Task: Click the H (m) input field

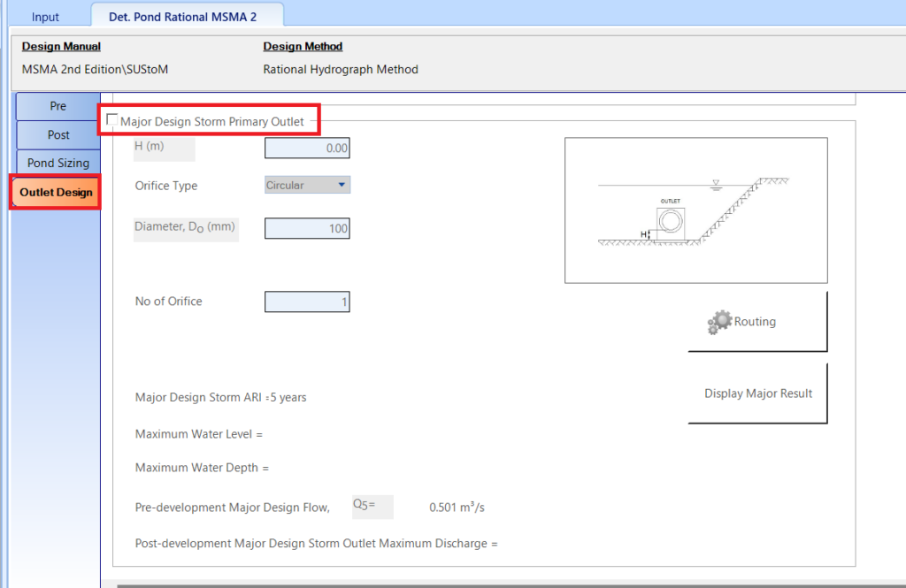Action: pyautogui.click(x=306, y=148)
